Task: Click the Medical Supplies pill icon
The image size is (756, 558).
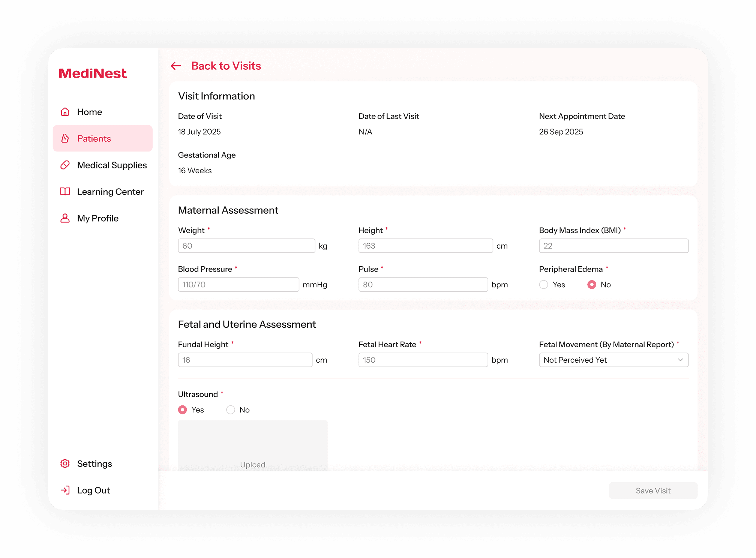Action: pyautogui.click(x=65, y=165)
